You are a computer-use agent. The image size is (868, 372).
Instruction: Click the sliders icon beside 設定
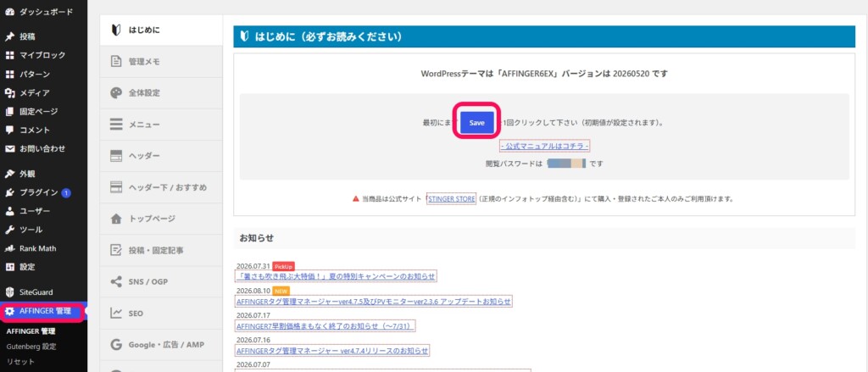[x=9, y=267]
